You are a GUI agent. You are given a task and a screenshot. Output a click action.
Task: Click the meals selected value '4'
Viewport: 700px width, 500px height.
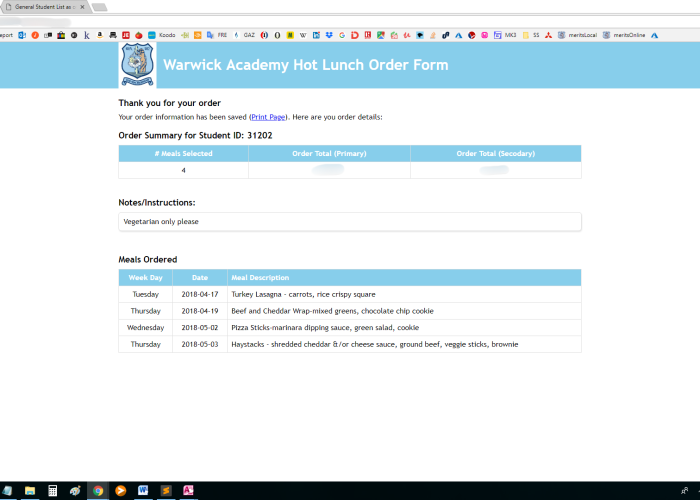click(183, 170)
